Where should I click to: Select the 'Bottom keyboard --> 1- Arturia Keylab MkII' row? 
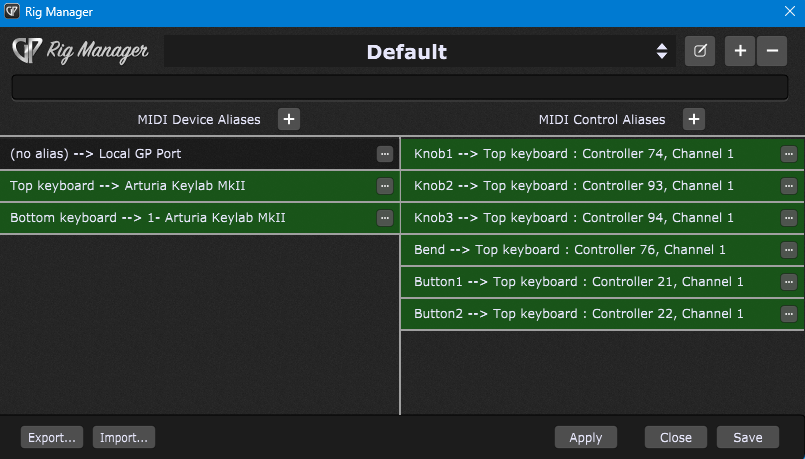[199, 218]
